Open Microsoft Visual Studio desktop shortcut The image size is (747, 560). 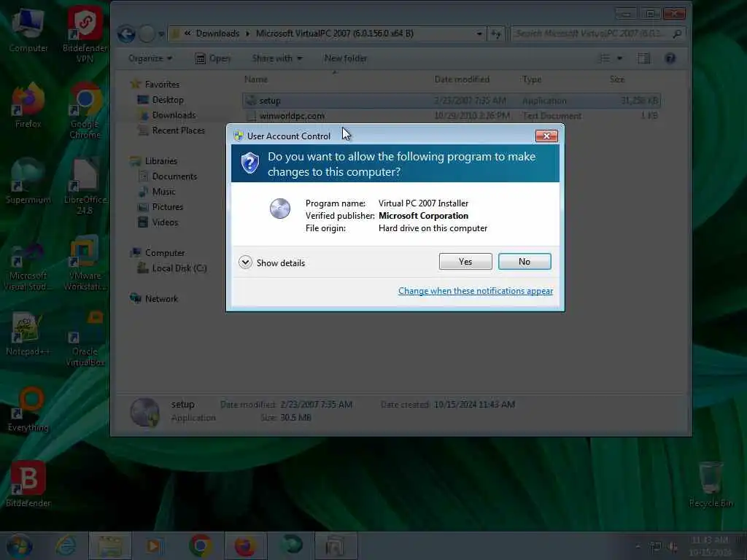(28, 267)
